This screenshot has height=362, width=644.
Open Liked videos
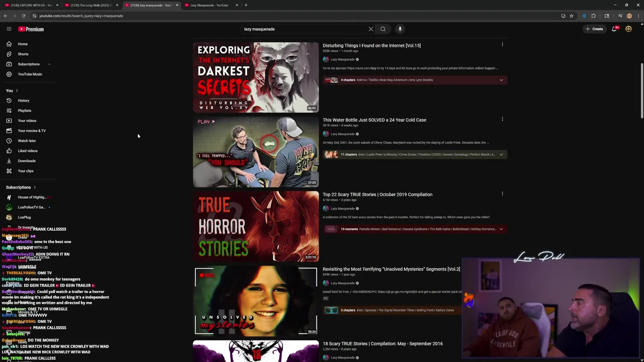tap(28, 151)
